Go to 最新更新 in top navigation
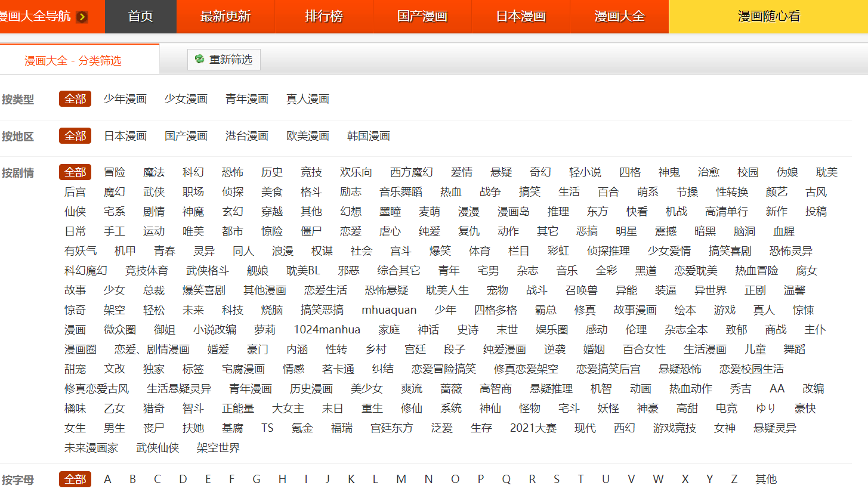 pyautogui.click(x=226, y=17)
